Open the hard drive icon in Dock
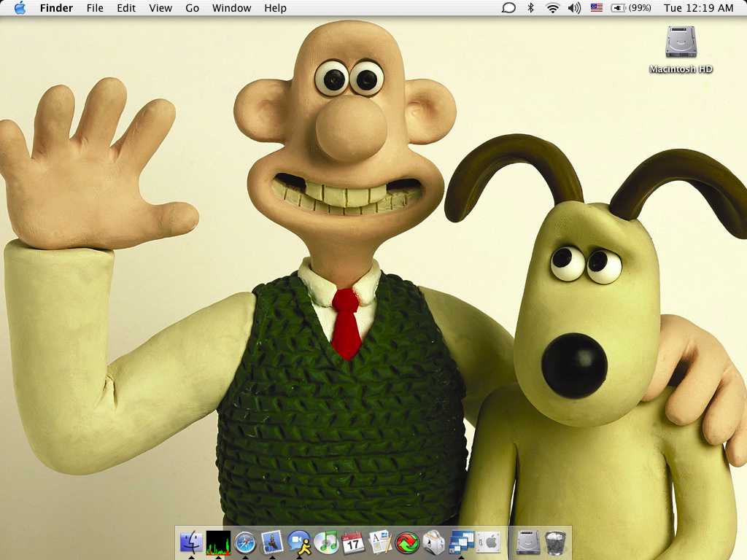Image resolution: width=747 pixels, height=560 pixels. point(528,542)
